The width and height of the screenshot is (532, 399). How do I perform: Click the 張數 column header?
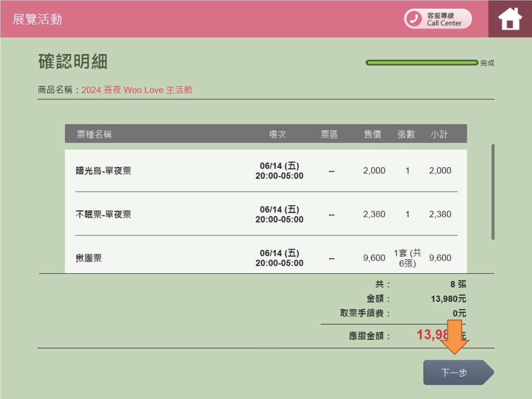coord(406,134)
